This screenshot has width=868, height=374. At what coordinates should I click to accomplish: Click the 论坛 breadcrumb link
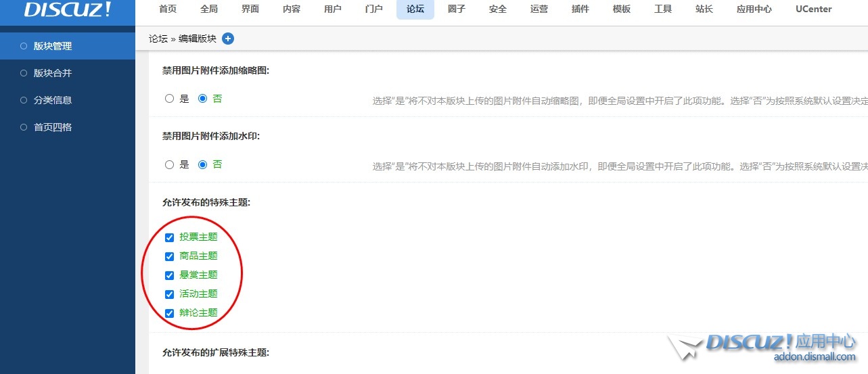point(158,39)
